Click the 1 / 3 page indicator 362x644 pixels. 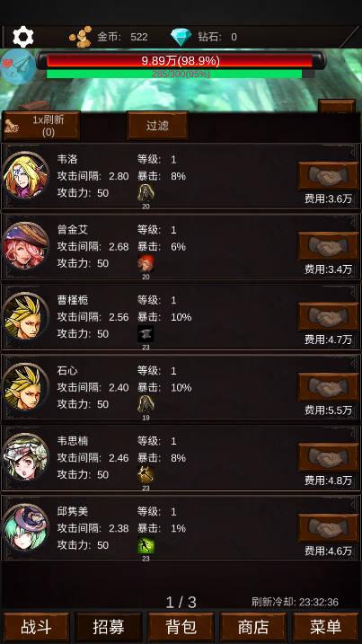(181, 602)
